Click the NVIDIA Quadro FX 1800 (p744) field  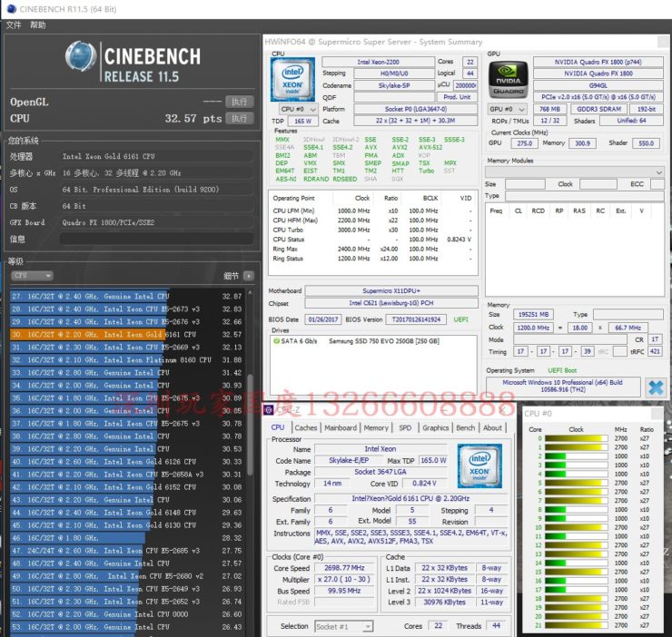(598, 62)
